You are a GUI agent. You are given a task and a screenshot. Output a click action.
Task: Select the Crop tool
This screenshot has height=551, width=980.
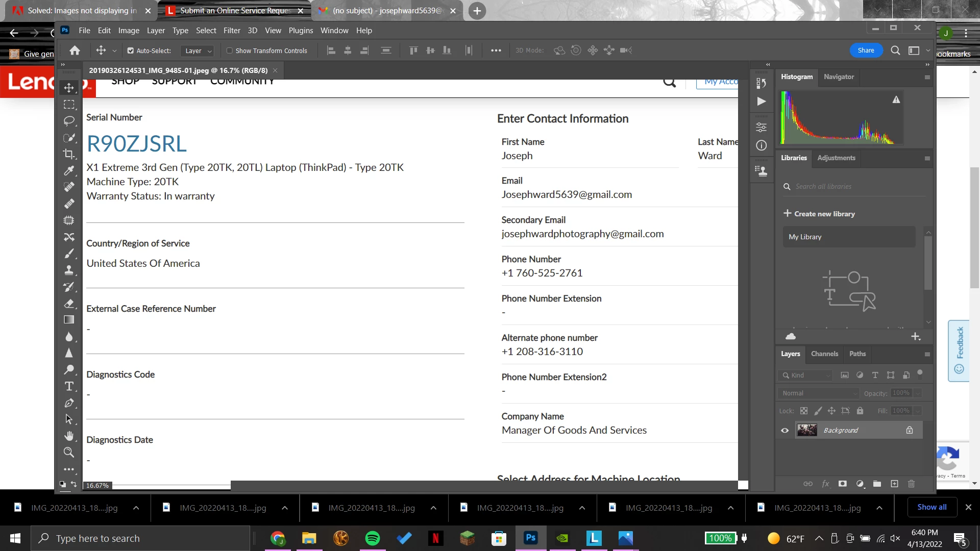(69, 154)
